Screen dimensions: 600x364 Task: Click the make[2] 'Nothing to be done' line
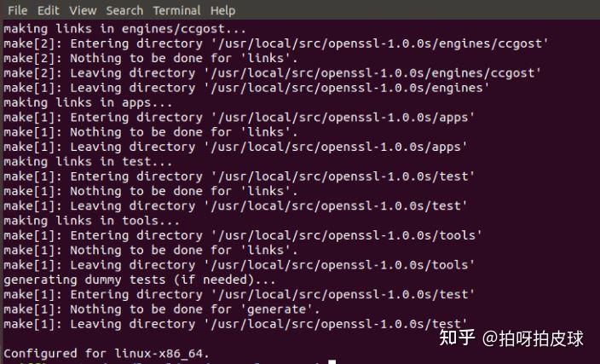(151, 58)
